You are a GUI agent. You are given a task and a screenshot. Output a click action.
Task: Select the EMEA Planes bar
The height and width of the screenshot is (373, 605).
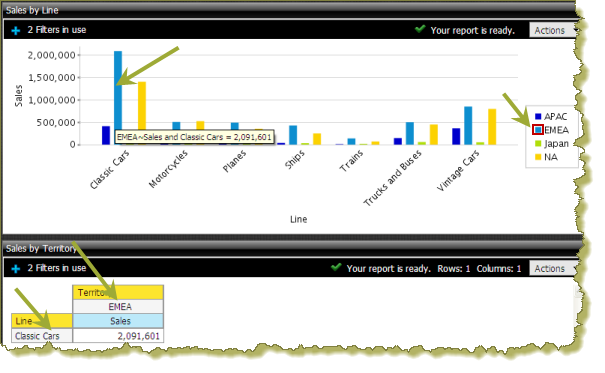(235, 127)
